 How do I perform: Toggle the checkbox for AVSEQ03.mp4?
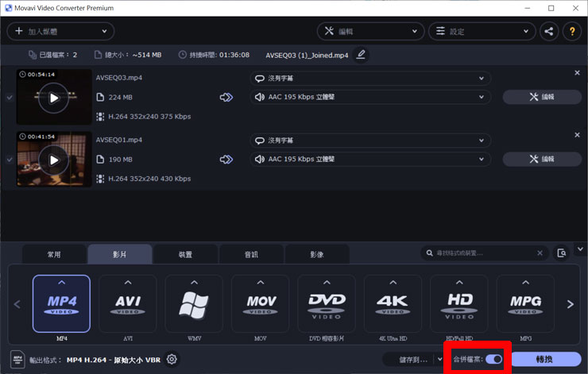pyautogui.click(x=10, y=98)
